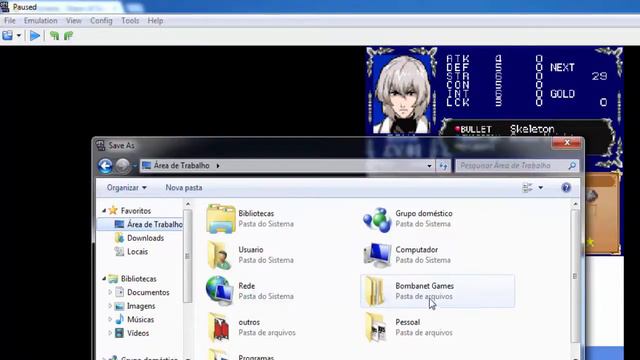Collapse the Favoritos tree group

coord(104,211)
